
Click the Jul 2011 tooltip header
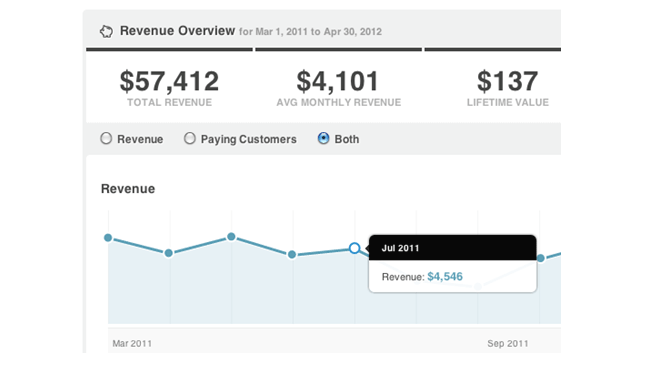point(452,248)
